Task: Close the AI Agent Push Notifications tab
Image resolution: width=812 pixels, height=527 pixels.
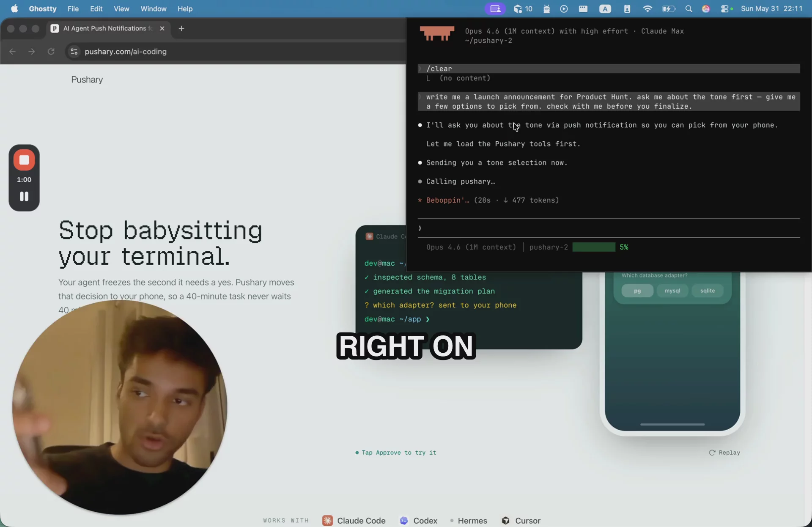Action: point(162,28)
